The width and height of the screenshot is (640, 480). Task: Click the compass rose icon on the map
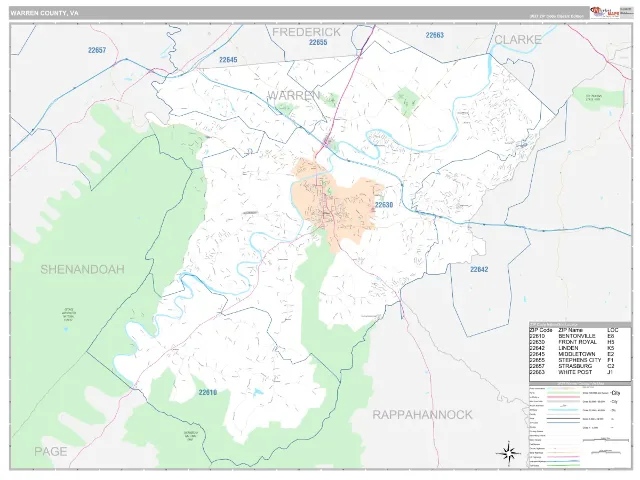tap(509, 453)
